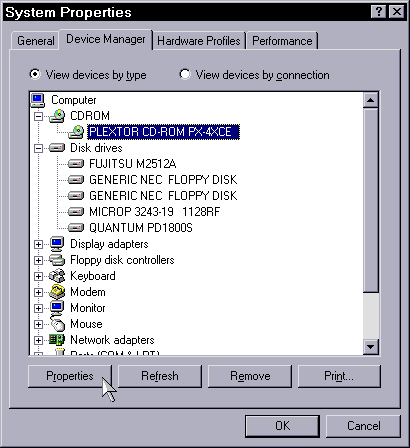
Task: Click the scroll up arrow of device list
Action: [x=371, y=100]
